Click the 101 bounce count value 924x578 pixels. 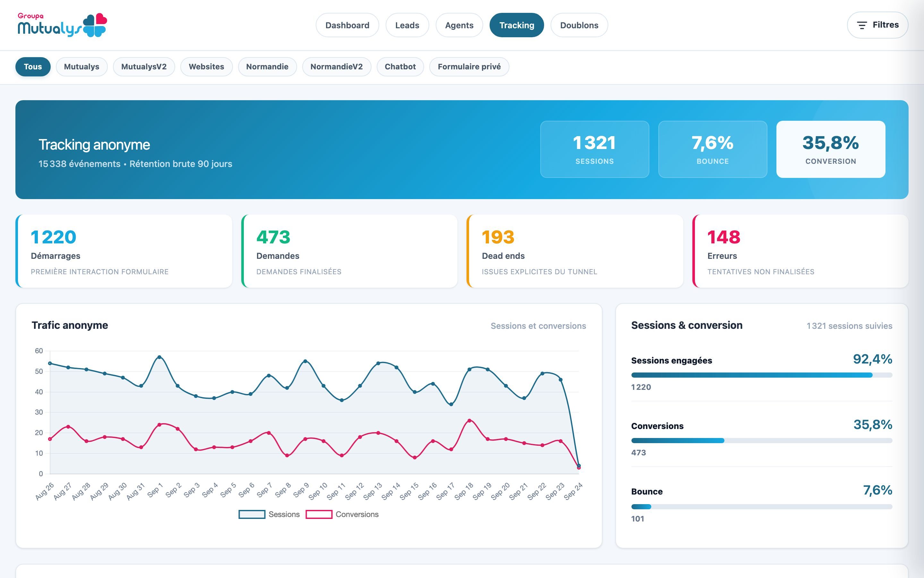637,519
